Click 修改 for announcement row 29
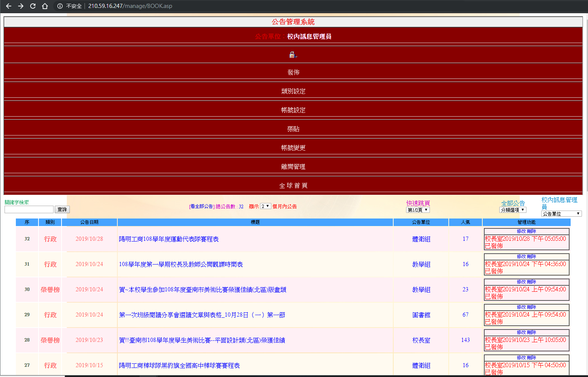 point(521,307)
